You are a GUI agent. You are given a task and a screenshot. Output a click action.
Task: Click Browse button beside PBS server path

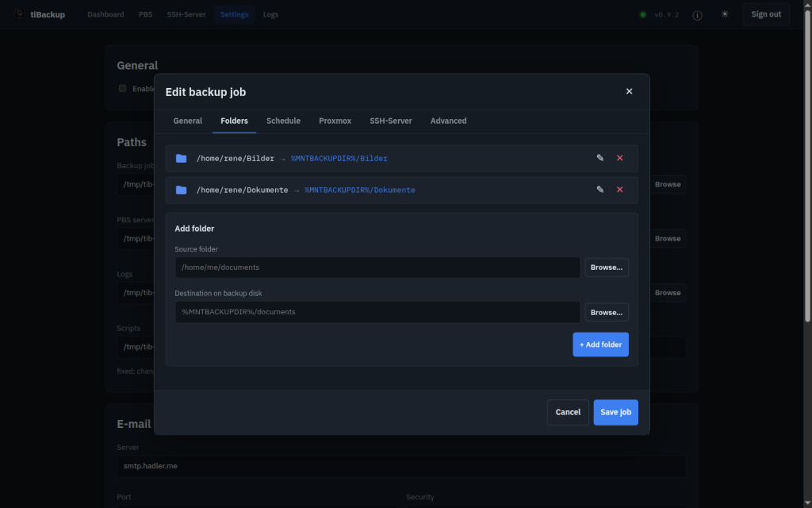[x=668, y=238]
